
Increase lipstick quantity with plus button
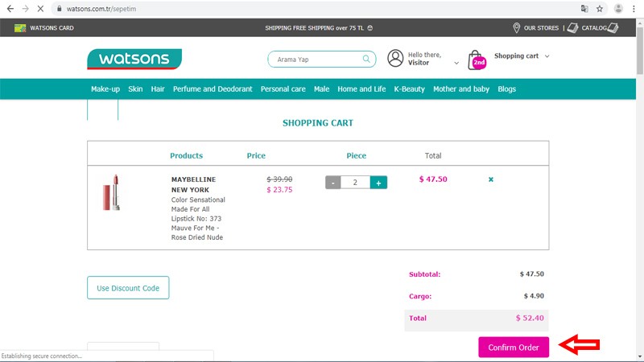click(378, 183)
